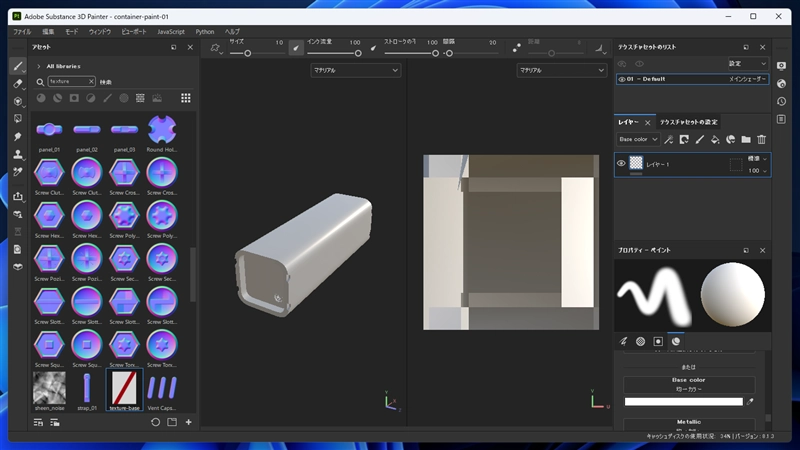This screenshot has height=450, width=800.
Task: Open the Base color channel dropdown
Action: [x=638, y=139]
